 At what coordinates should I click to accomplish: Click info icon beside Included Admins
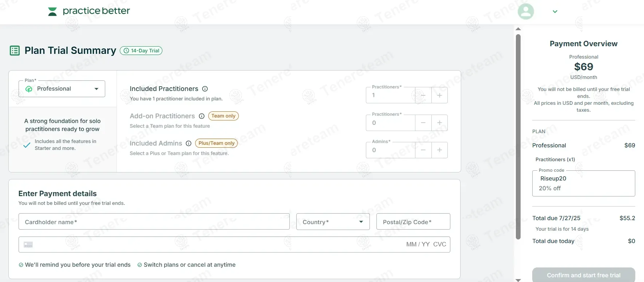click(189, 143)
